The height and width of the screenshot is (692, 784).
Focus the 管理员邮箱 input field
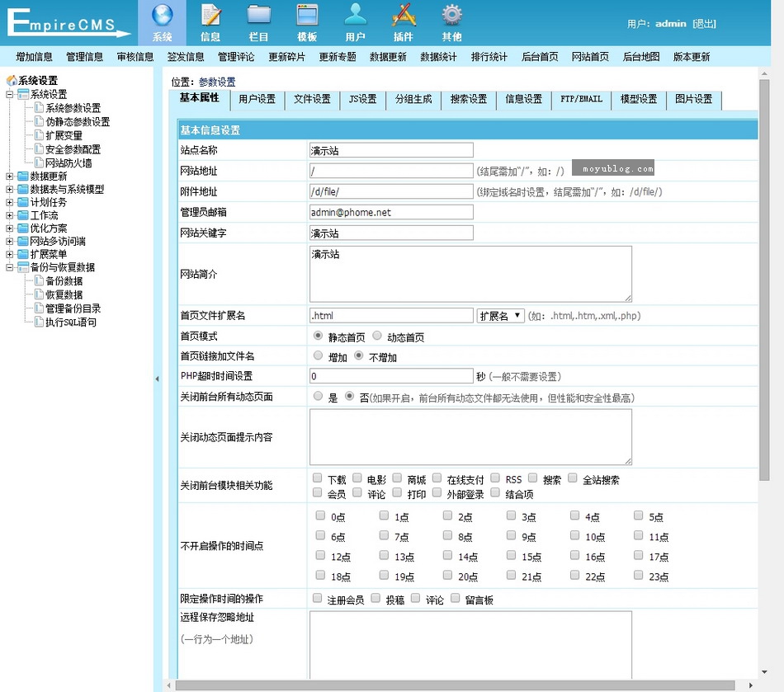pos(391,212)
